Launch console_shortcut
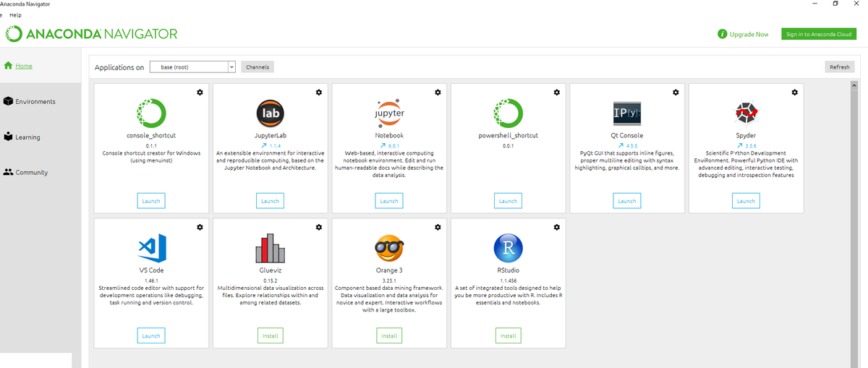 tap(151, 201)
